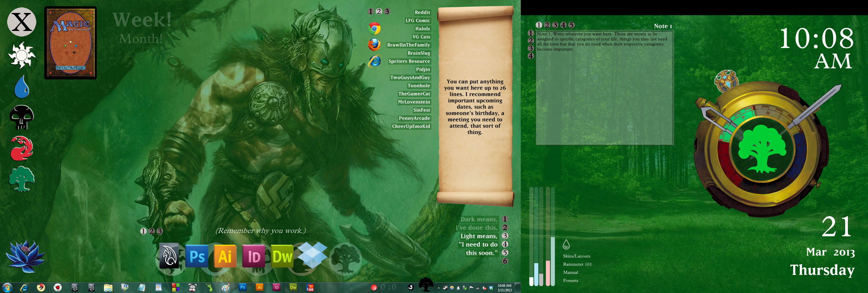Open the Reddit link
The image size is (868, 293).
pyautogui.click(x=422, y=12)
